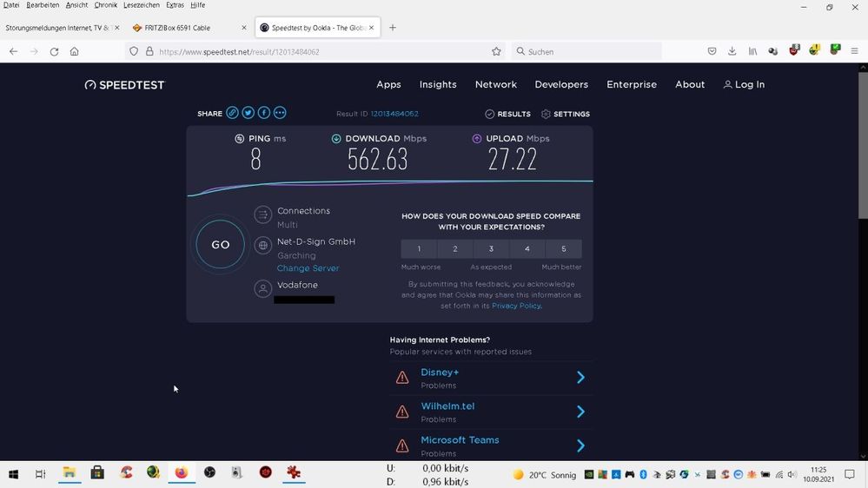This screenshot has width=868, height=488.
Task: Click Result ID 12013484062 link
Action: click(394, 114)
